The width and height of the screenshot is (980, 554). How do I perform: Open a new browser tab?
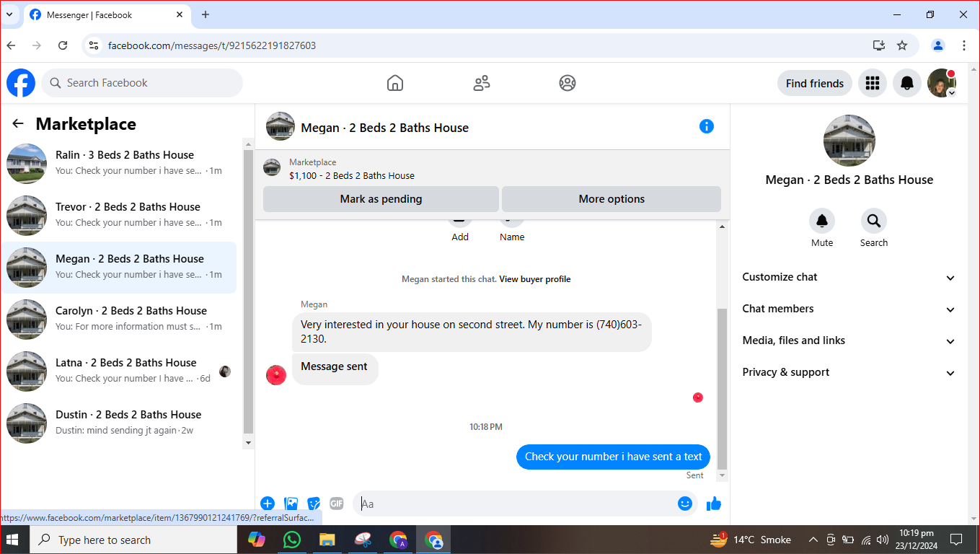tap(206, 14)
